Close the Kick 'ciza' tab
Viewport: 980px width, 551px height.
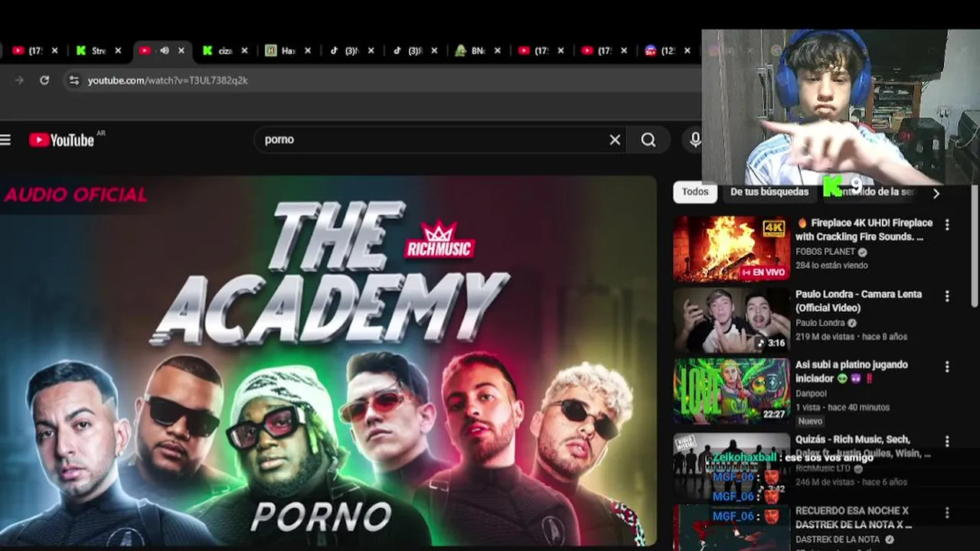point(244,51)
